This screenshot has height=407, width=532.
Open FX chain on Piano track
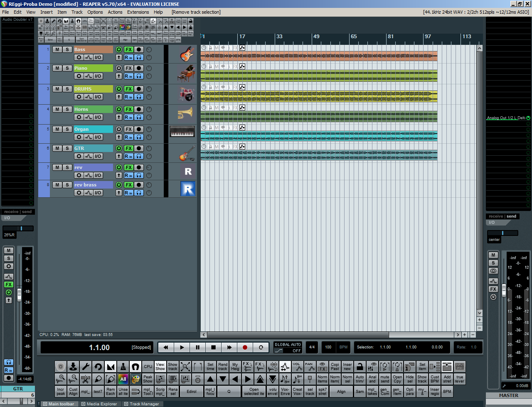point(129,68)
